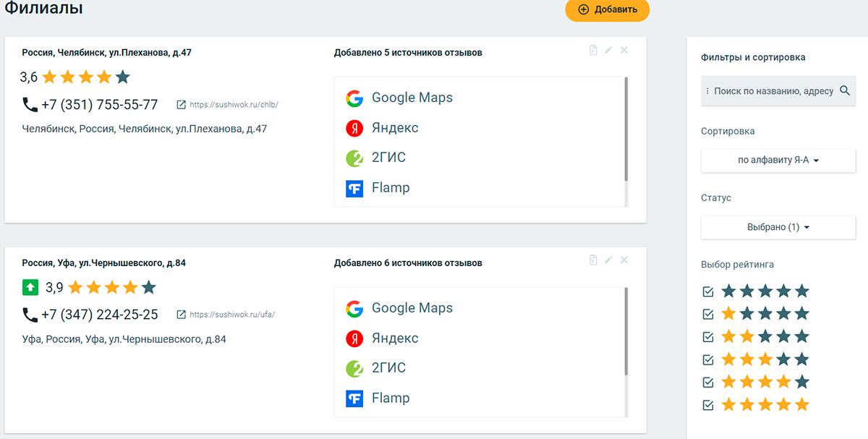
Task: Click the 2ГИС logo in Ufa sources
Action: pos(354,369)
